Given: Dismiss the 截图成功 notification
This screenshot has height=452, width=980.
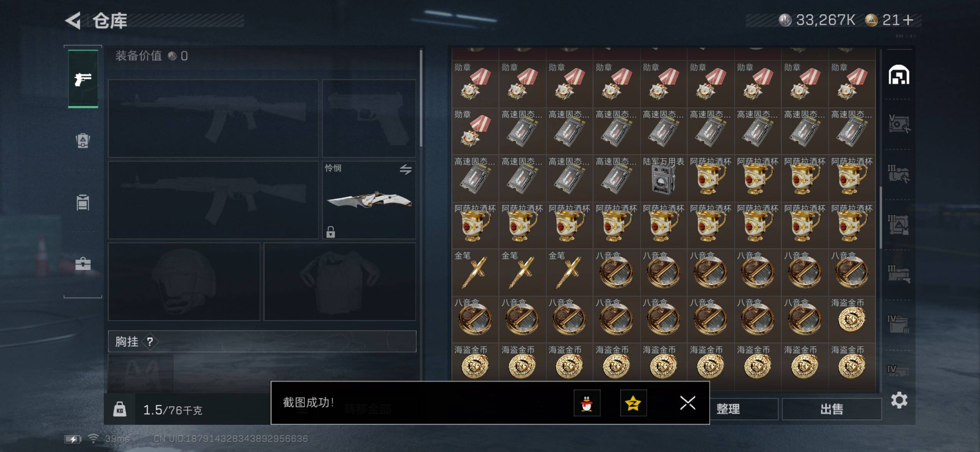Looking at the screenshot, I should [x=687, y=403].
